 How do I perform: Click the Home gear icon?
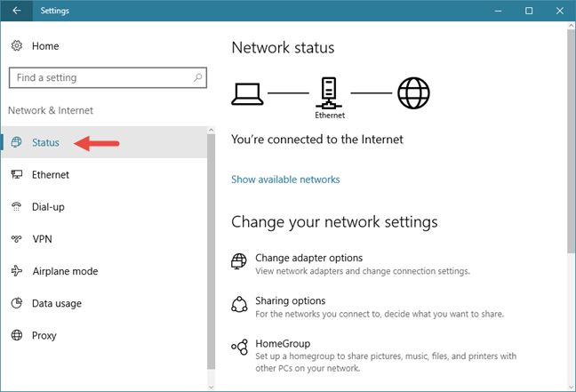pyautogui.click(x=16, y=45)
